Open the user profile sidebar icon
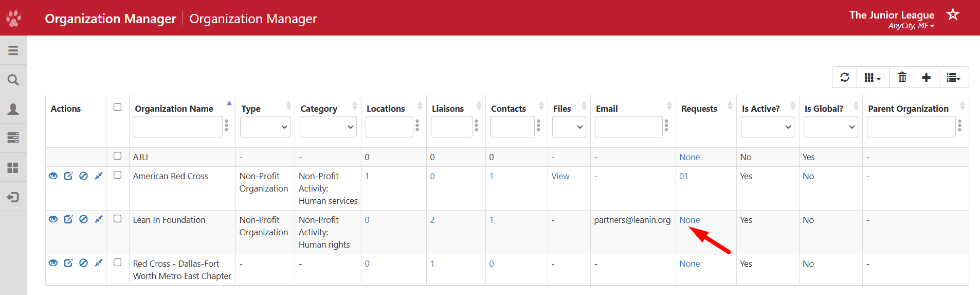The height and width of the screenshot is (295, 980). [13, 109]
